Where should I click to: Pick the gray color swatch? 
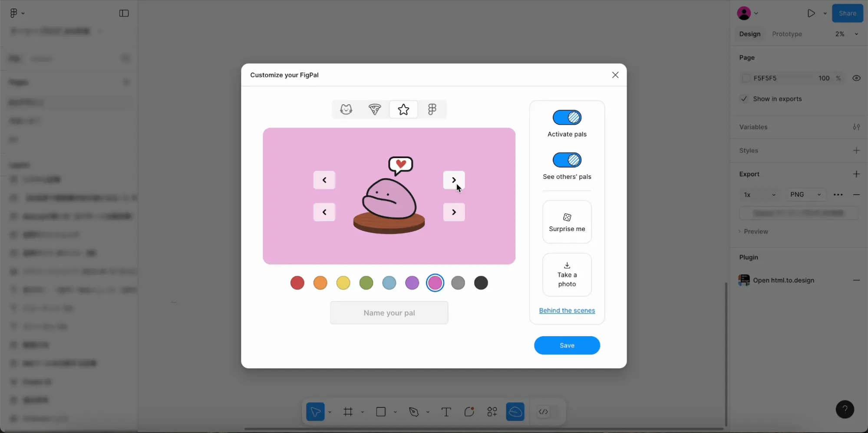(x=458, y=283)
